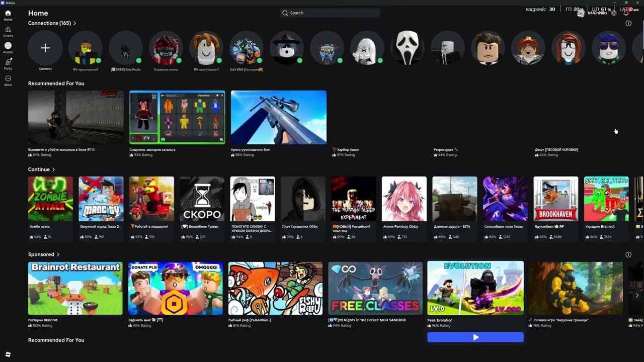Expand the Continue section chevron
Screen dimensions: 644x362
tap(53, 169)
